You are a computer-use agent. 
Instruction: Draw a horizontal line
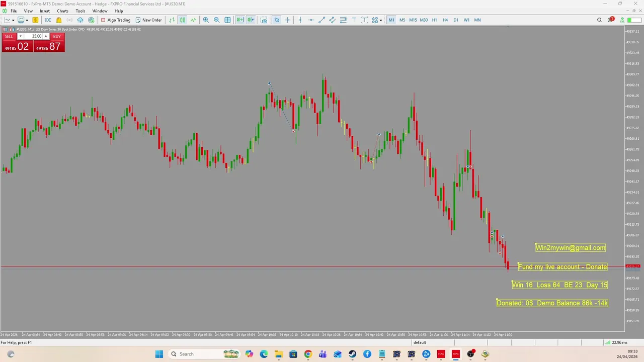311,20
